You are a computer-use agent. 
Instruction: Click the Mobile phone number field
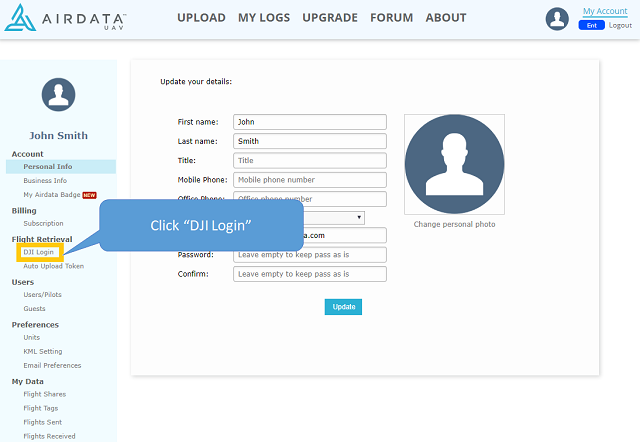click(310, 180)
